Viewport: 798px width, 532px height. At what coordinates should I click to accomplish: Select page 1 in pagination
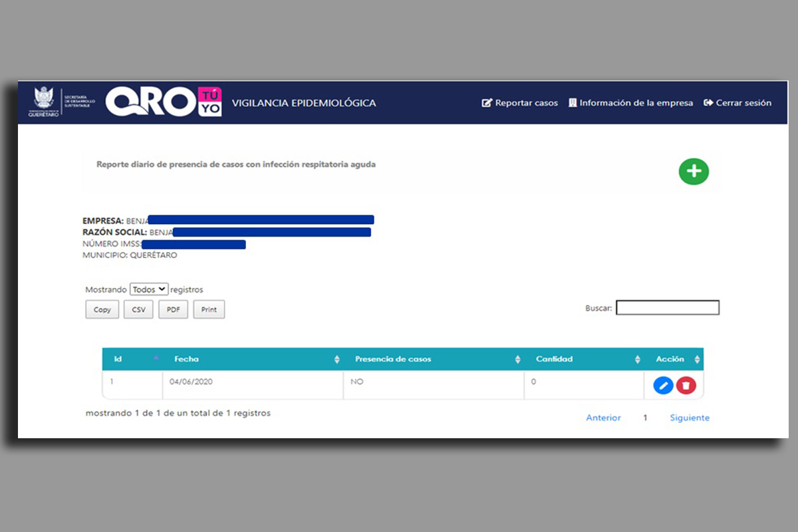click(645, 418)
